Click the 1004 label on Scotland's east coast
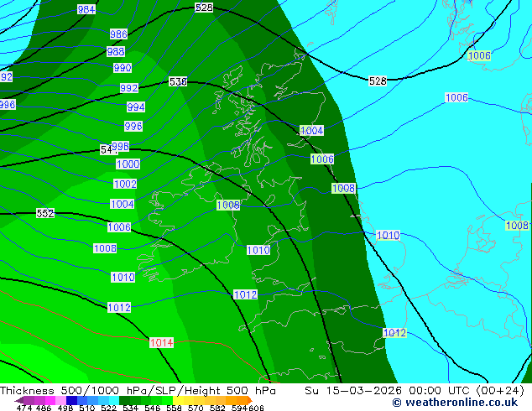The image size is (532, 411). click(x=312, y=131)
